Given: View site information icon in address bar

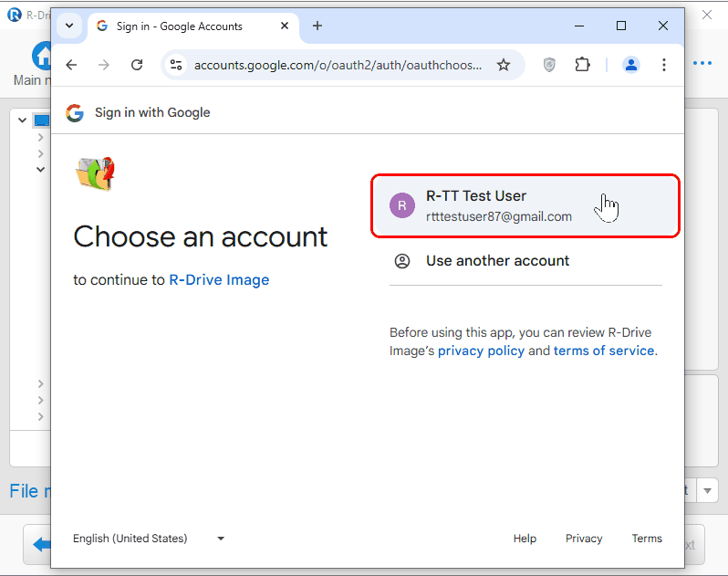Looking at the screenshot, I should point(176,65).
